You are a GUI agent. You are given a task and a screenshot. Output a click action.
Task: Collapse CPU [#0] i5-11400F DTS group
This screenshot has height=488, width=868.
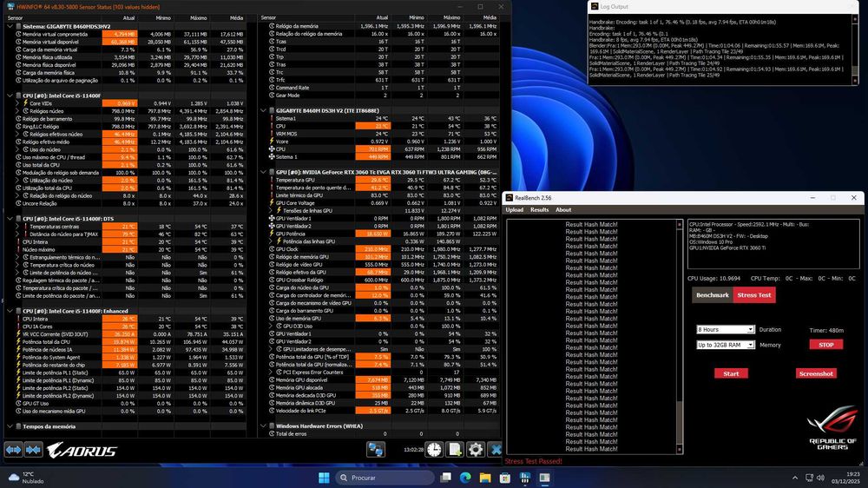[x=10, y=218]
